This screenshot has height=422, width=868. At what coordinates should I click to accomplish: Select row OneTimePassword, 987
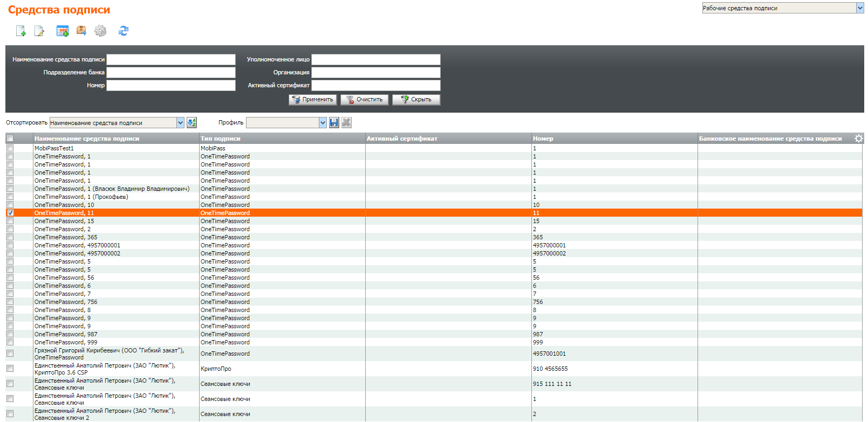[x=434, y=334]
